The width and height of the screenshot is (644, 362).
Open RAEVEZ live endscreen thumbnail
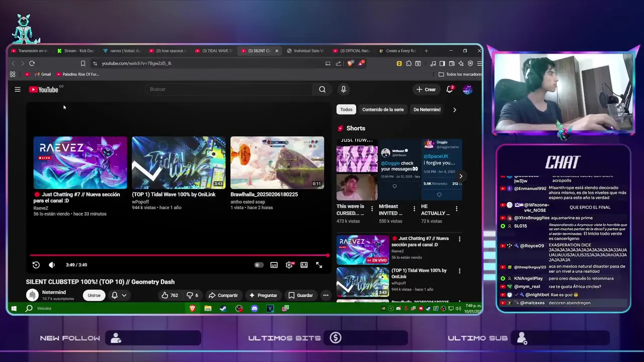80,162
